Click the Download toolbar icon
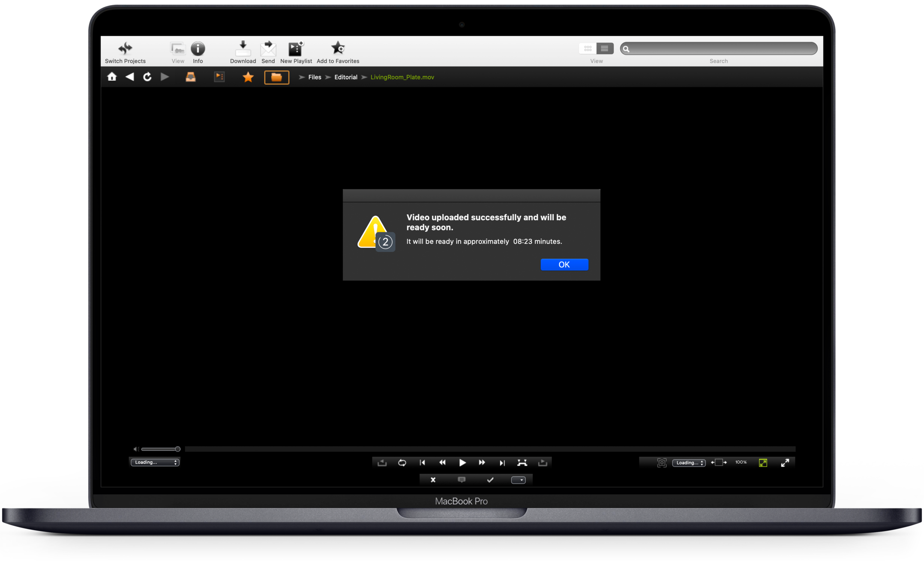The image size is (924, 561). point(243,48)
